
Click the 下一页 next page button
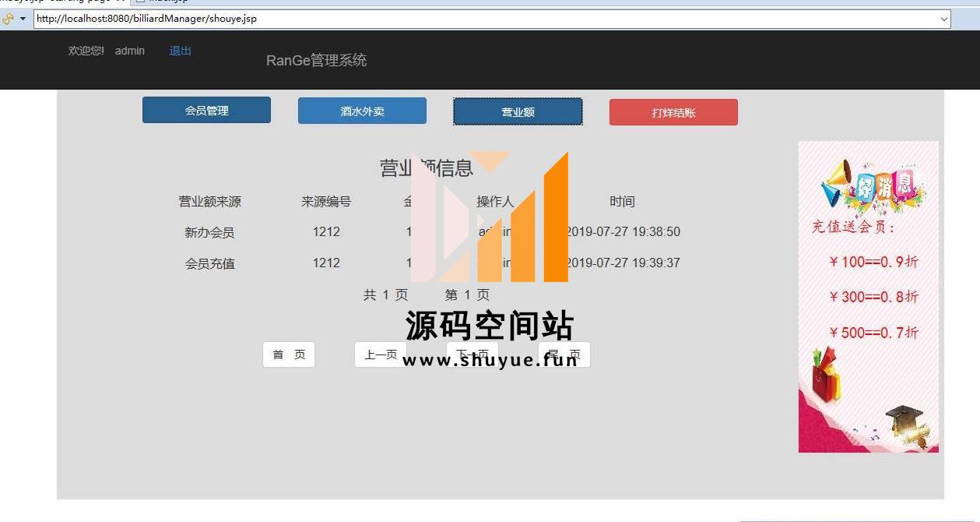pyautogui.click(x=472, y=354)
